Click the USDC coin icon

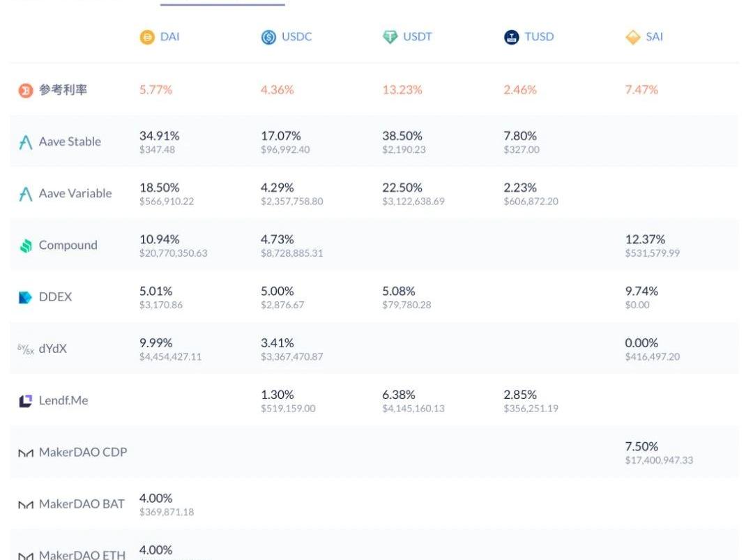pyautogui.click(x=268, y=37)
